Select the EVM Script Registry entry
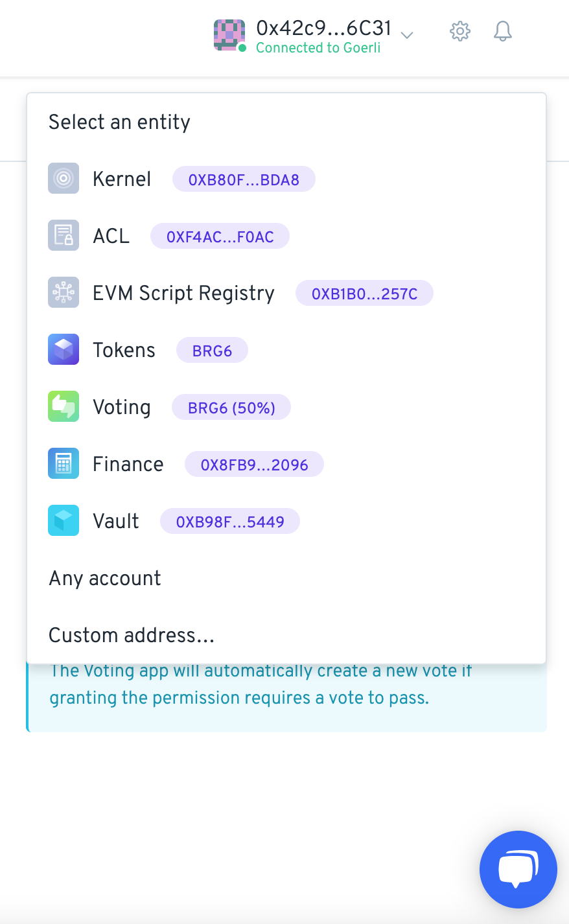The image size is (569, 924). 286,293
